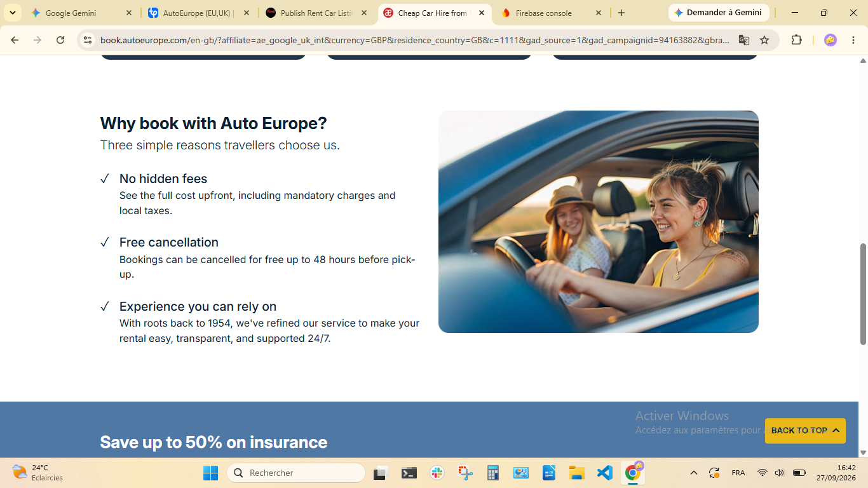
Task: Reload the Auto Europe page
Action: coord(60,40)
